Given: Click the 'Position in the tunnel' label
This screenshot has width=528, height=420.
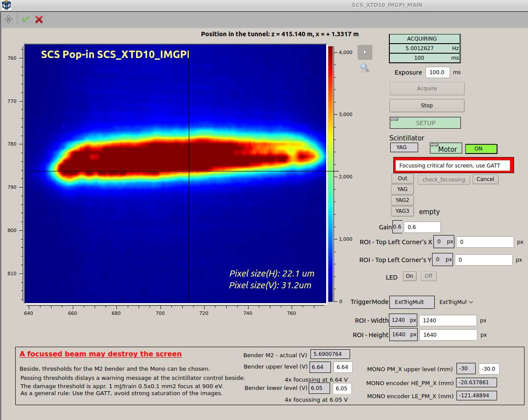Looking at the screenshot, I should [x=279, y=34].
